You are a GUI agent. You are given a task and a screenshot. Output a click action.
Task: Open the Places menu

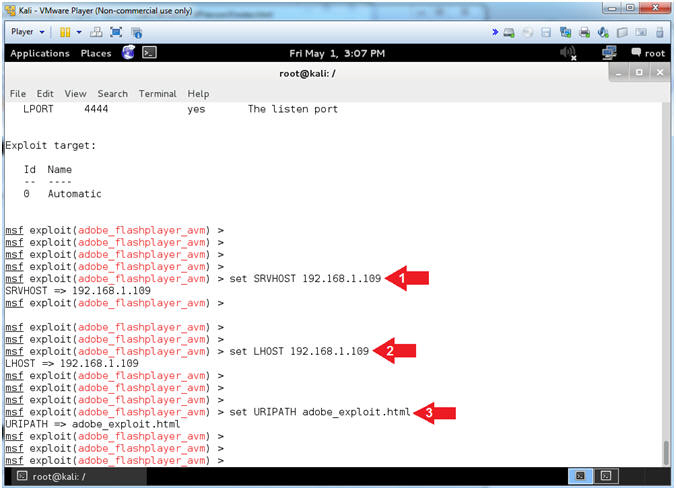[96, 53]
